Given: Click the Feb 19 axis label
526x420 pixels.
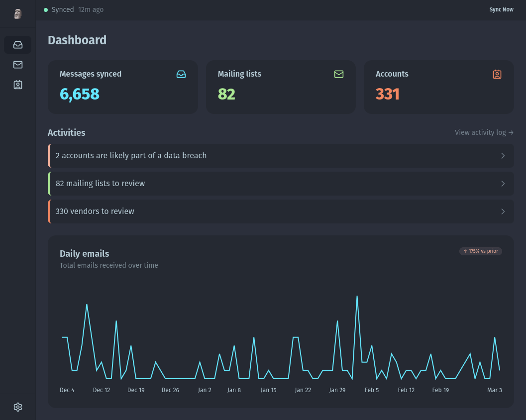Looking at the screenshot, I should 440,390.
